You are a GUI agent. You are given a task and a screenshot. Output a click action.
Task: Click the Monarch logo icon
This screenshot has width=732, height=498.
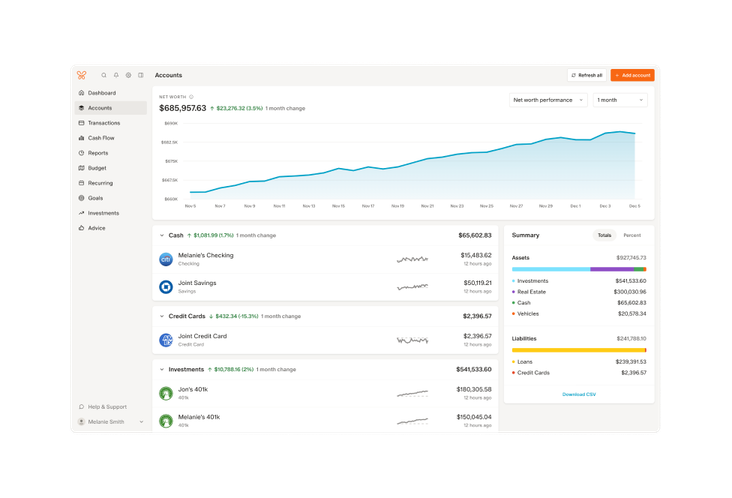pos(82,75)
